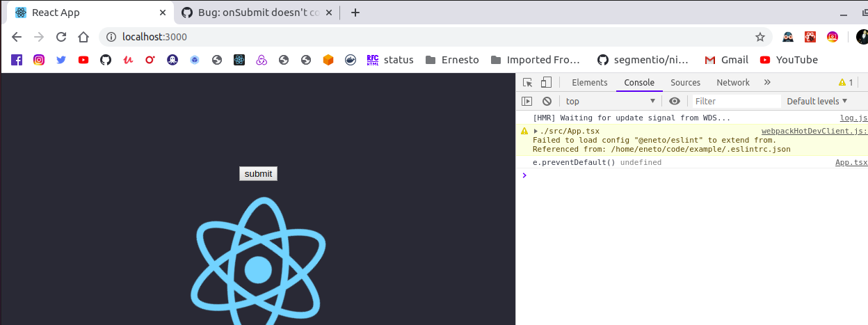The height and width of the screenshot is (325, 868).
Task: Open the App.tsx source link
Action: [851, 163]
